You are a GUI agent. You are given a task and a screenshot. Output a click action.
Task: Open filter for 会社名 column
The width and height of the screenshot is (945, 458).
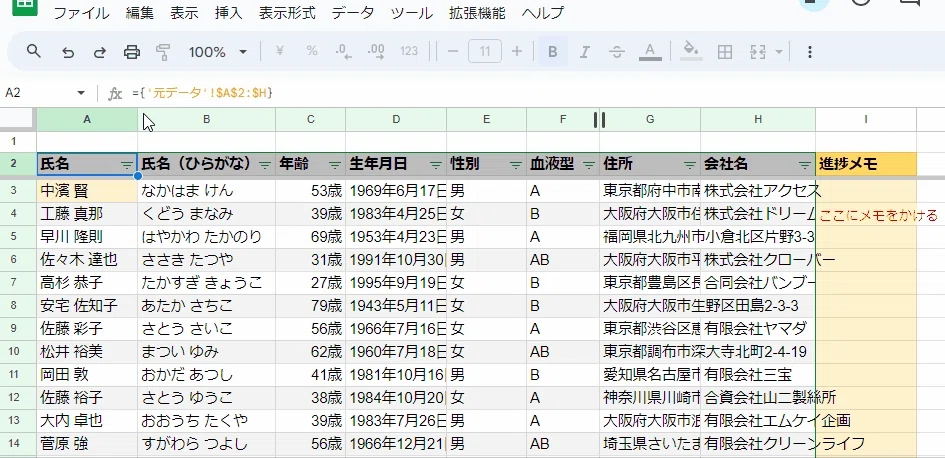pyautogui.click(x=805, y=165)
